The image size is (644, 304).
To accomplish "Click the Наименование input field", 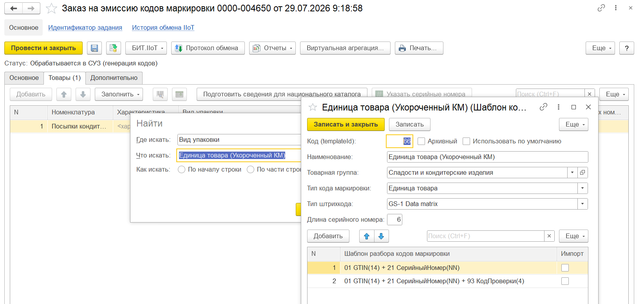I will point(487,157).
